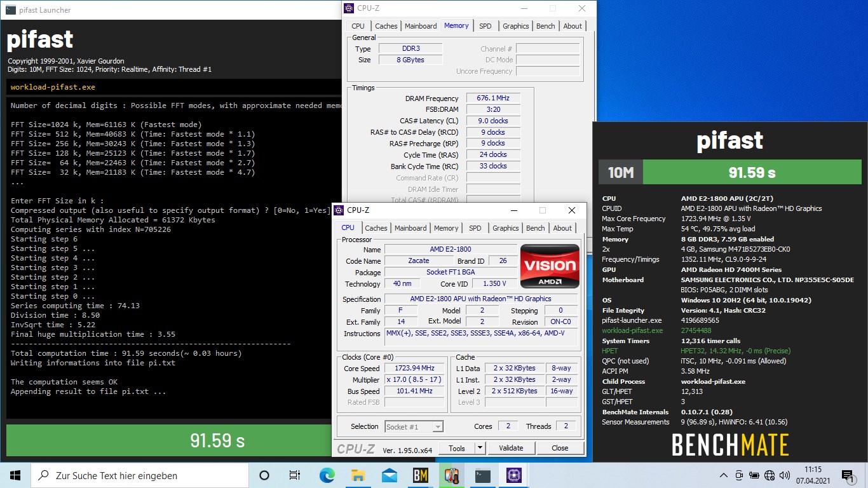Click the CAS# Latency value 9.0 clocks
The width and height of the screenshot is (868, 488).
click(x=493, y=121)
